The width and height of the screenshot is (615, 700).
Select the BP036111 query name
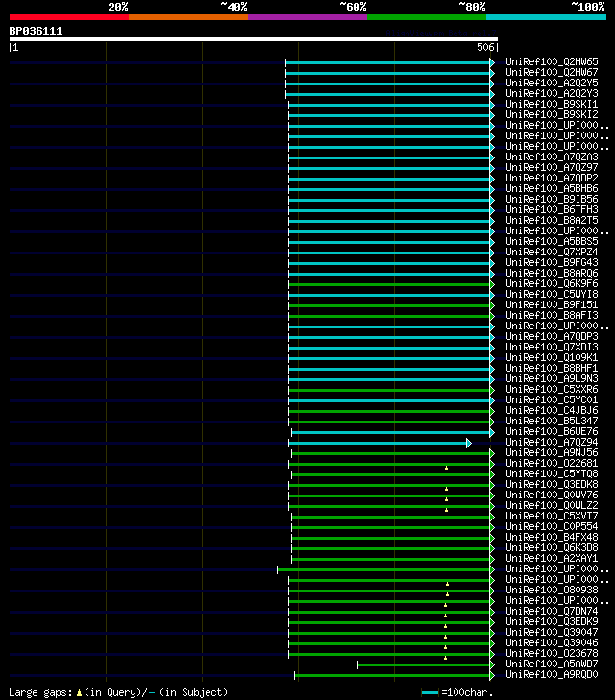click(36, 32)
